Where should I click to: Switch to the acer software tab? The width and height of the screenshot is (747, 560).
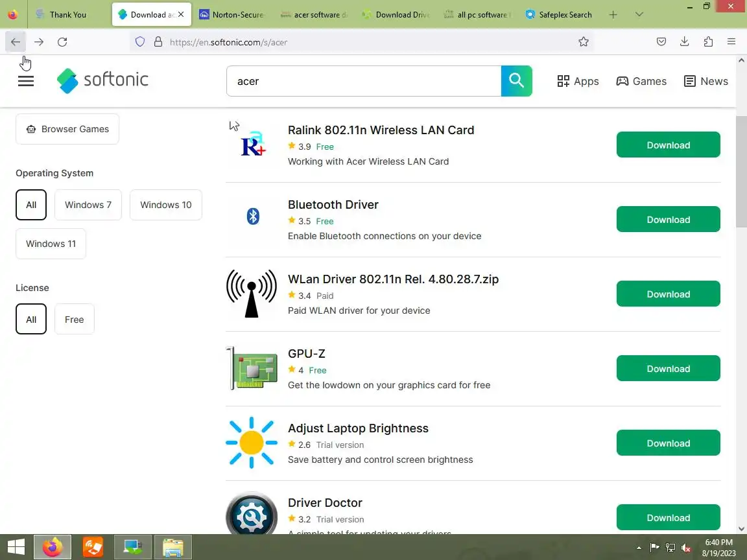point(314,15)
